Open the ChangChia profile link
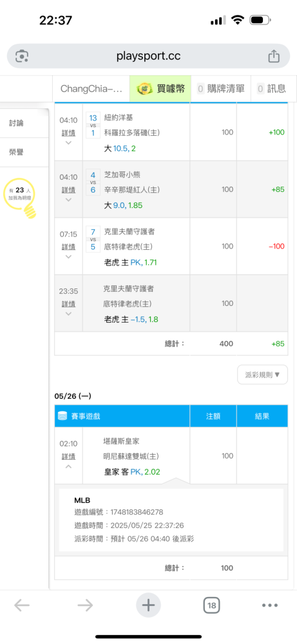This screenshot has width=297, height=644. [x=91, y=88]
